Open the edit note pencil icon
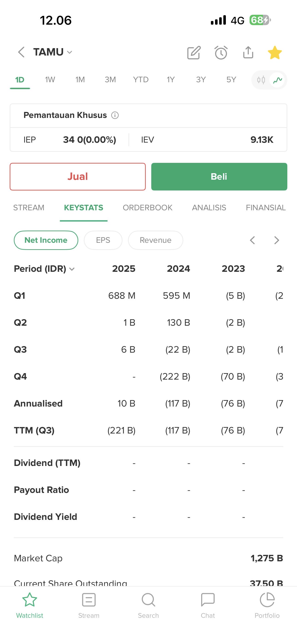Viewport: 297px width, 644px height. pos(194,53)
